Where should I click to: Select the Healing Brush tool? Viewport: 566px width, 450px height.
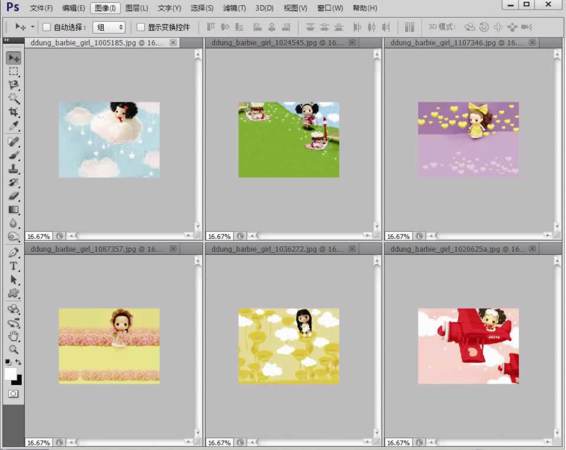point(14,141)
